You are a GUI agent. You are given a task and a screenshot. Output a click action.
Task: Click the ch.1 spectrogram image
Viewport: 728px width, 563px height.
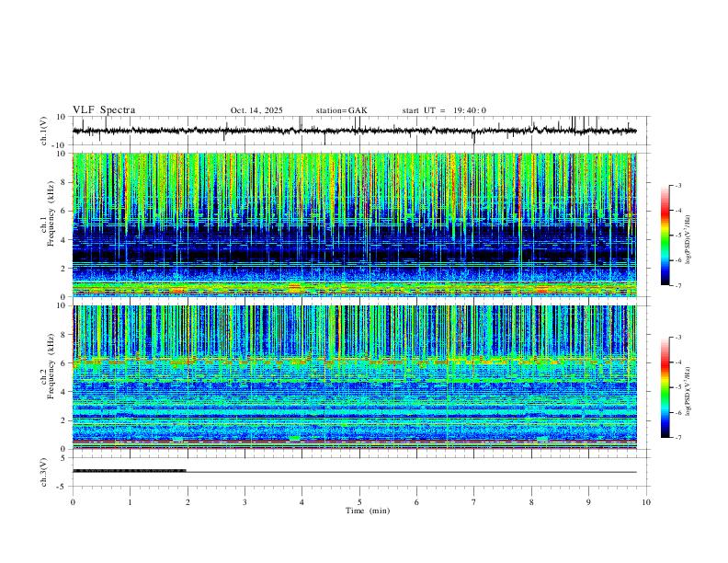tap(354, 224)
